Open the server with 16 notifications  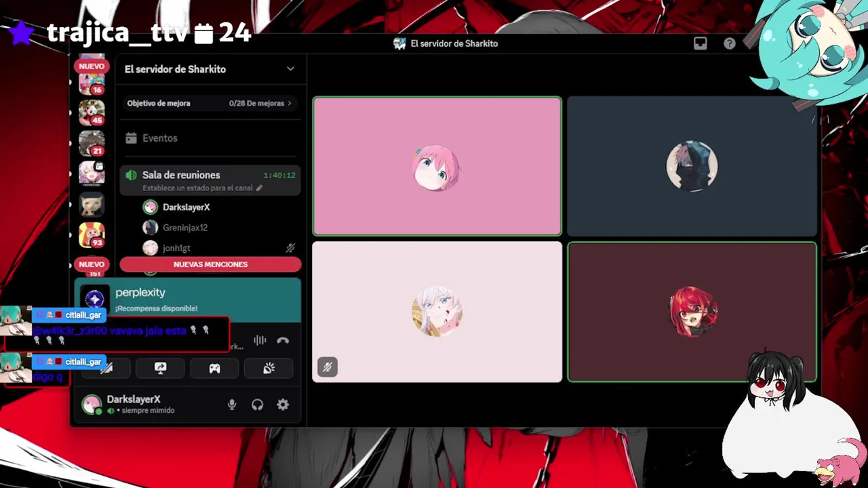[x=92, y=83]
